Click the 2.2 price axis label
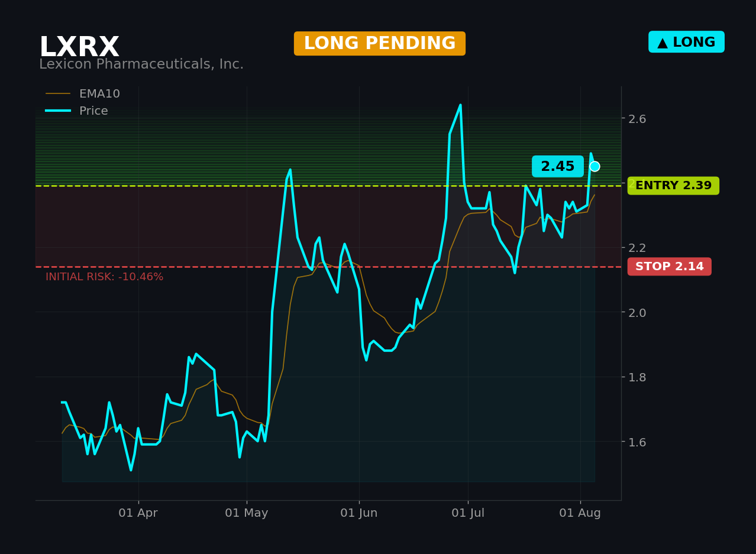The height and width of the screenshot is (554, 756). tap(637, 248)
